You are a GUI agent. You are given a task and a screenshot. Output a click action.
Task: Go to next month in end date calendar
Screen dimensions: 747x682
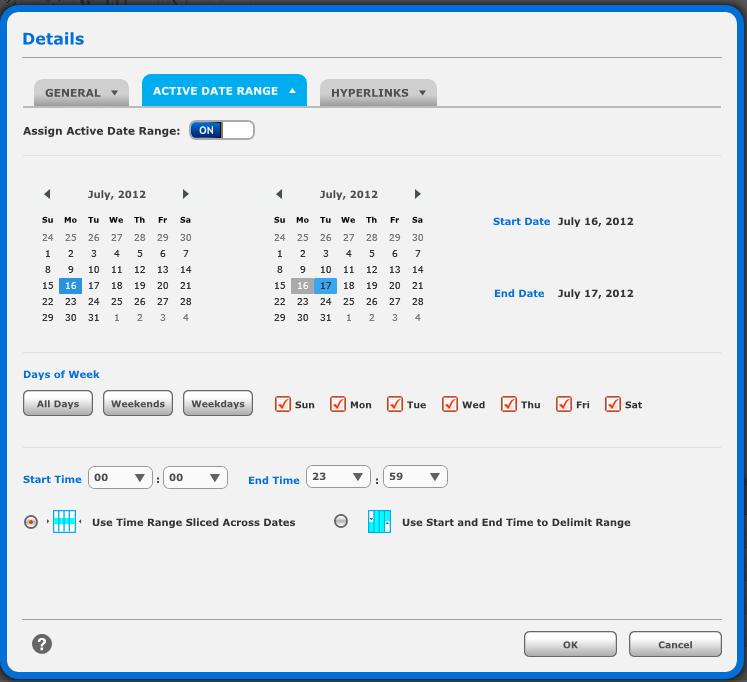pyautogui.click(x=417, y=194)
